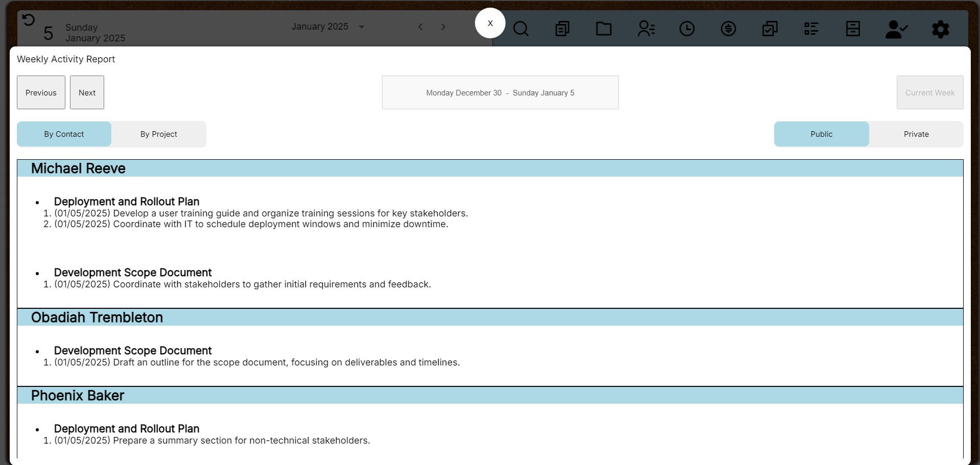
Task: Open the contacts list icon
Action: pyautogui.click(x=646, y=29)
